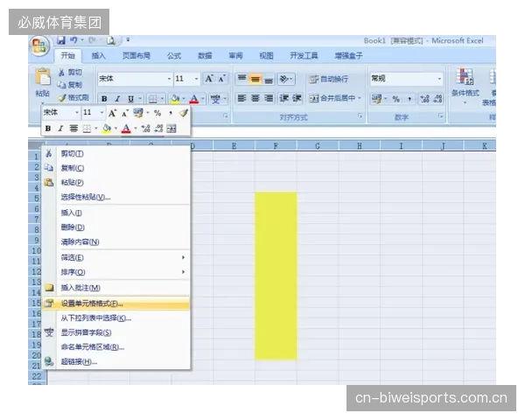Click 格式刷 format painter in the ribbon
This screenshot has width=525, height=420.
point(73,97)
